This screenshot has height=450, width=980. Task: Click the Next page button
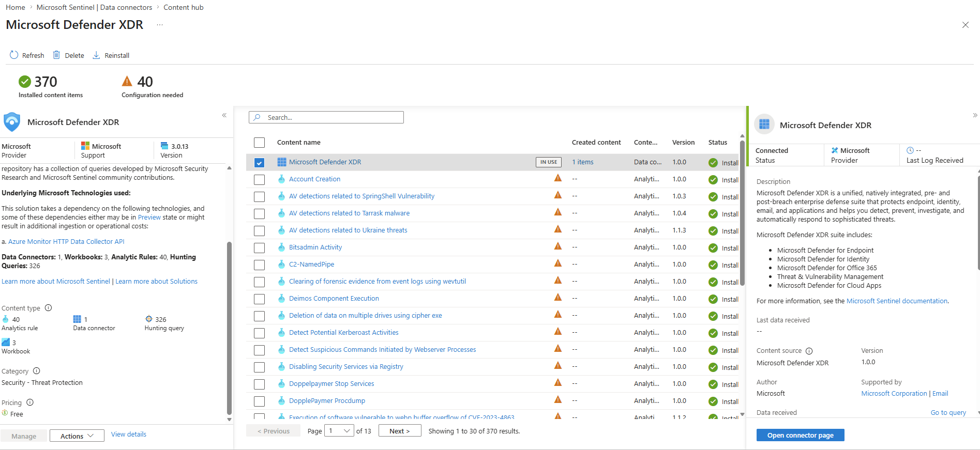pos(400,431)
